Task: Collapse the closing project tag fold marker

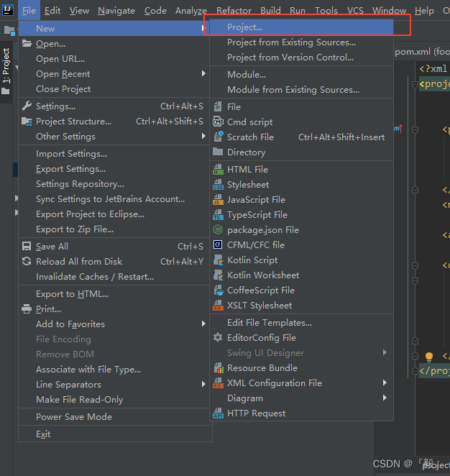Action: click(x=415, y=371)
